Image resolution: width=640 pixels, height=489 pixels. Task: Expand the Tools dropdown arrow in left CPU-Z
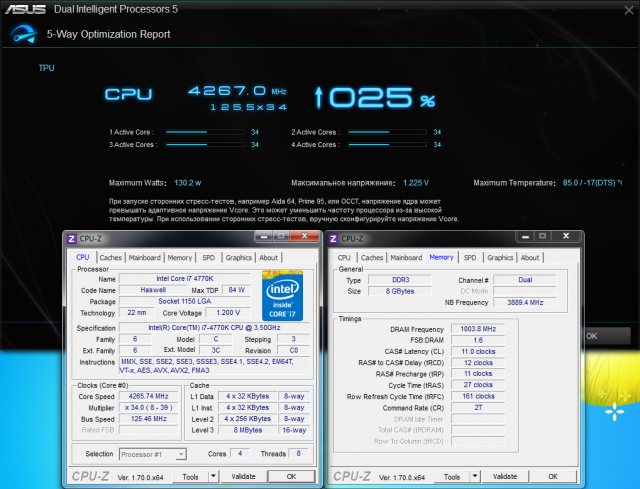[213, 476]
